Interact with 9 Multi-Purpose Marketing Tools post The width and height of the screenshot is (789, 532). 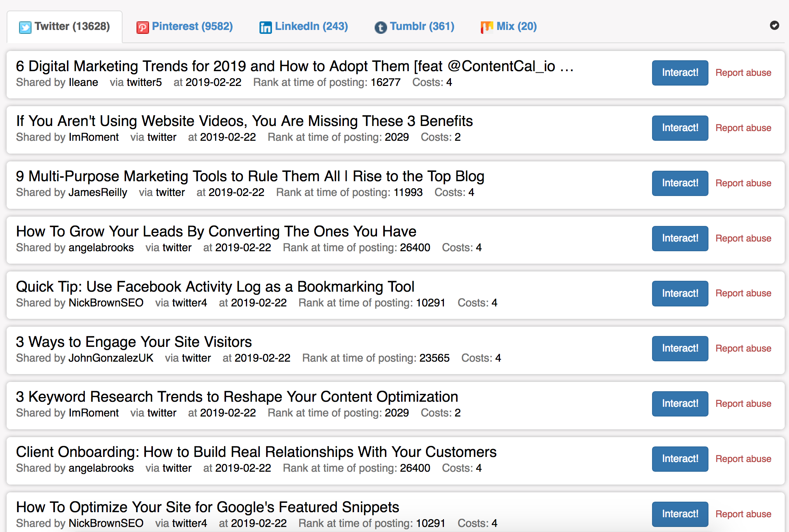[680, 183]
